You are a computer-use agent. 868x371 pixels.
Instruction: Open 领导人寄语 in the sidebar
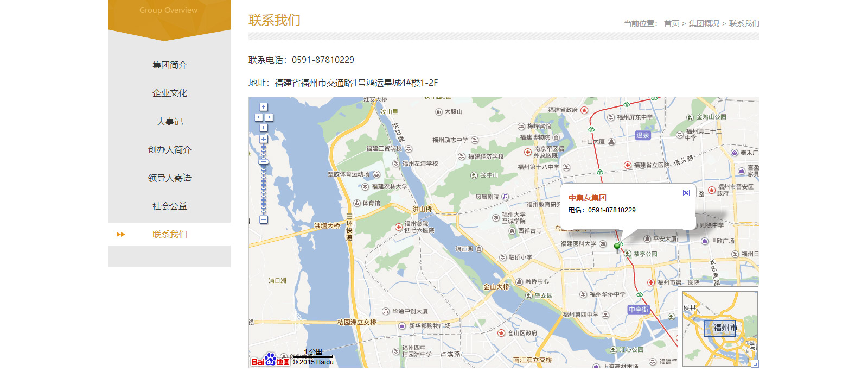pyautogui.click(x=169, y=178)
